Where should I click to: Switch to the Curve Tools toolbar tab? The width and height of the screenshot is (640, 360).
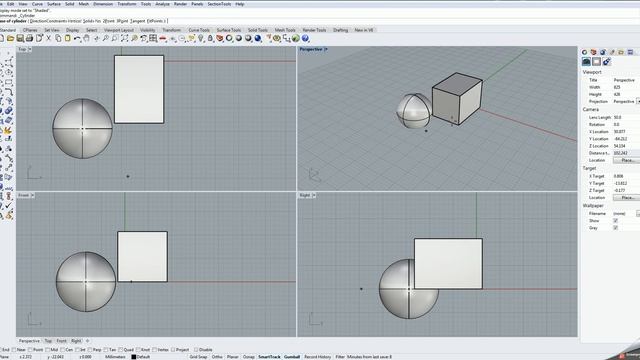click(x=199, y=30)
